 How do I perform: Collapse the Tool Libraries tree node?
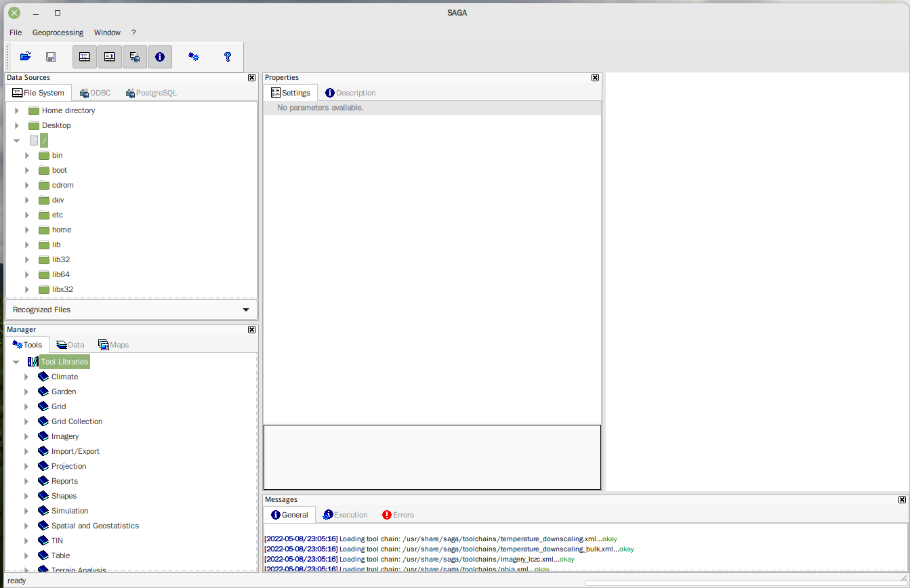(x=16, y=362)
